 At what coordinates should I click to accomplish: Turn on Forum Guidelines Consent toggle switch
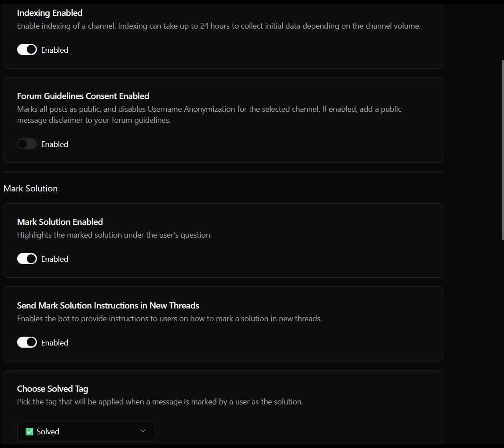[27, 144]
